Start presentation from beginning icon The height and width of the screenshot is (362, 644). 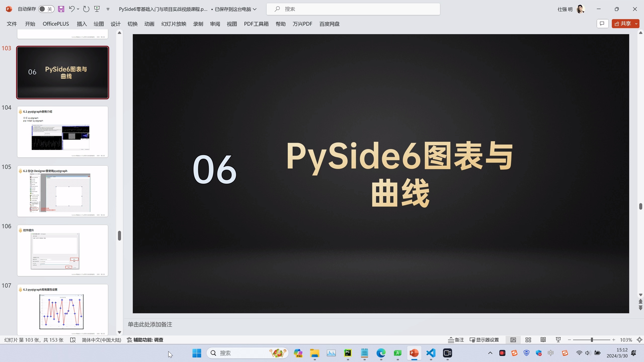click(x=97, y=9)
